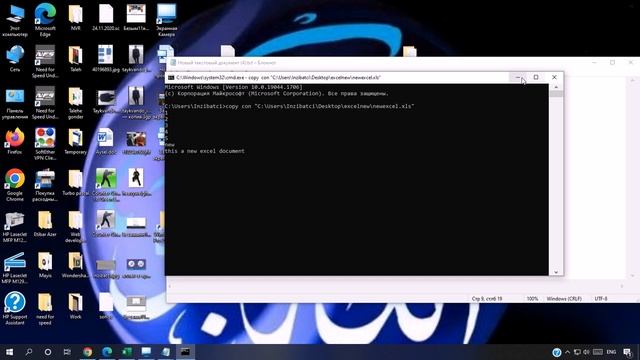Viewport: 640px width, 360px height.
Task: Open the Turbo pascal folder
Action: (76, 182)
